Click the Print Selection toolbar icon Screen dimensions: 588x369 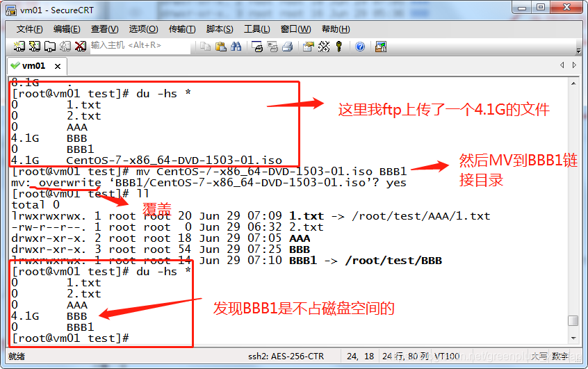tap(272, 47)
